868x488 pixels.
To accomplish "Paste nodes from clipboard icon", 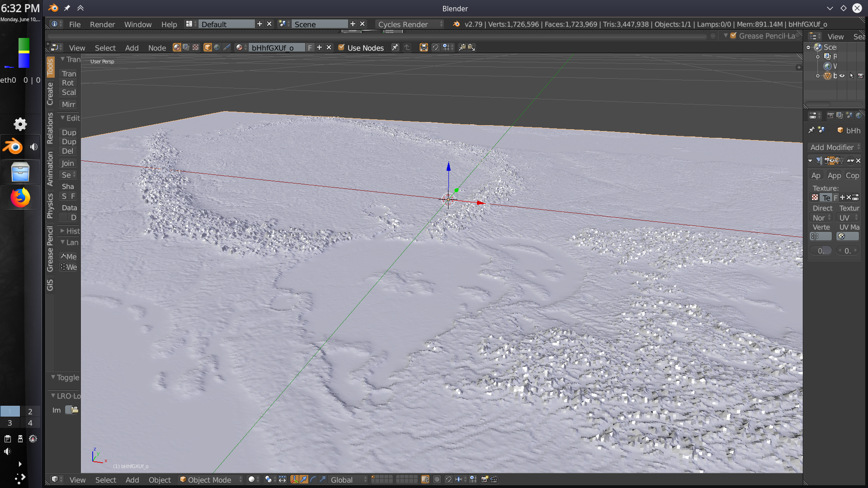I will [x=471, y=47].
